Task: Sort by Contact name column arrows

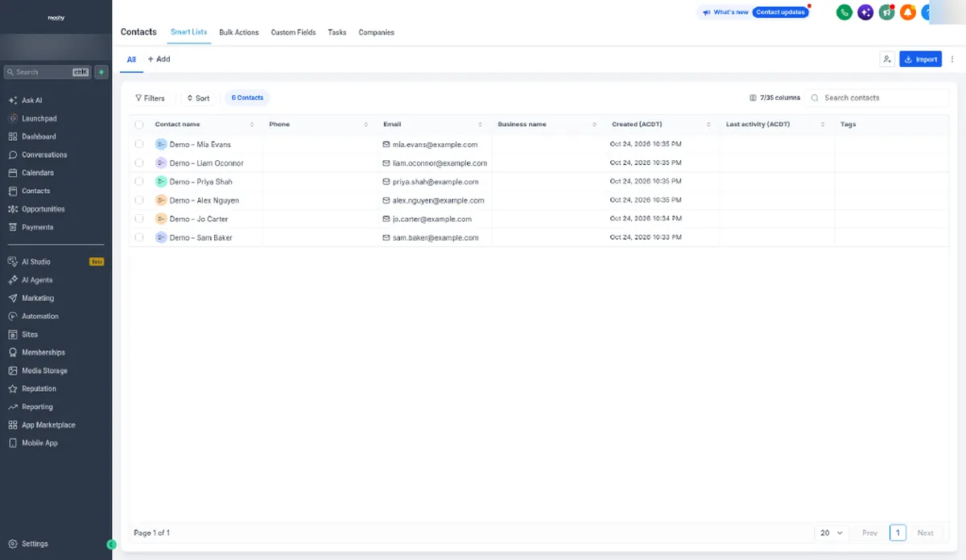Action: 252,125
